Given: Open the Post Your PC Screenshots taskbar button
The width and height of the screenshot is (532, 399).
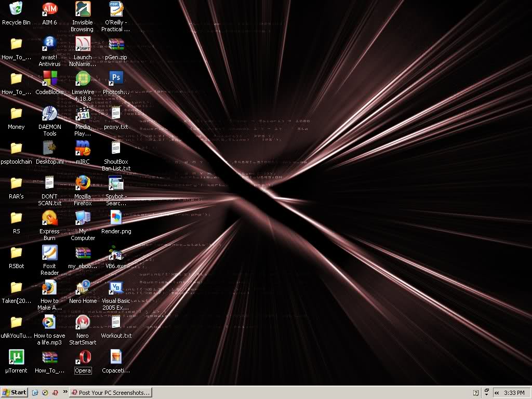Looking at the screenshot, I should point(111,393).
